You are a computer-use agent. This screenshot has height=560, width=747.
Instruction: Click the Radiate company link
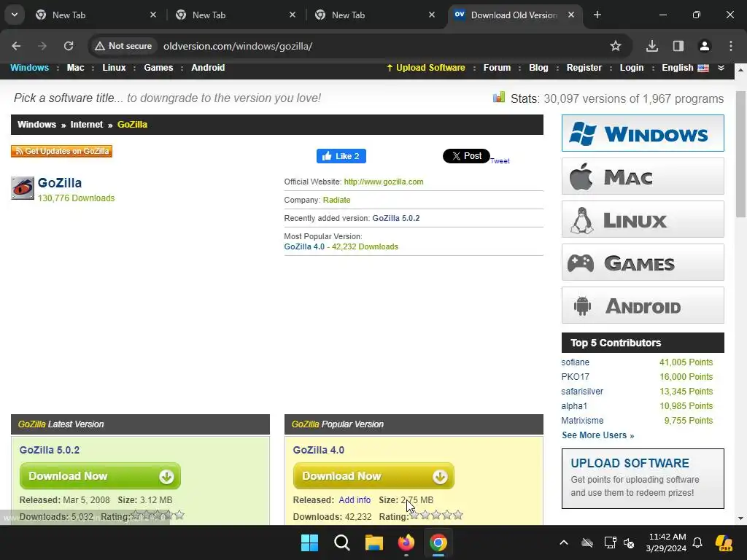click(336, 200)
